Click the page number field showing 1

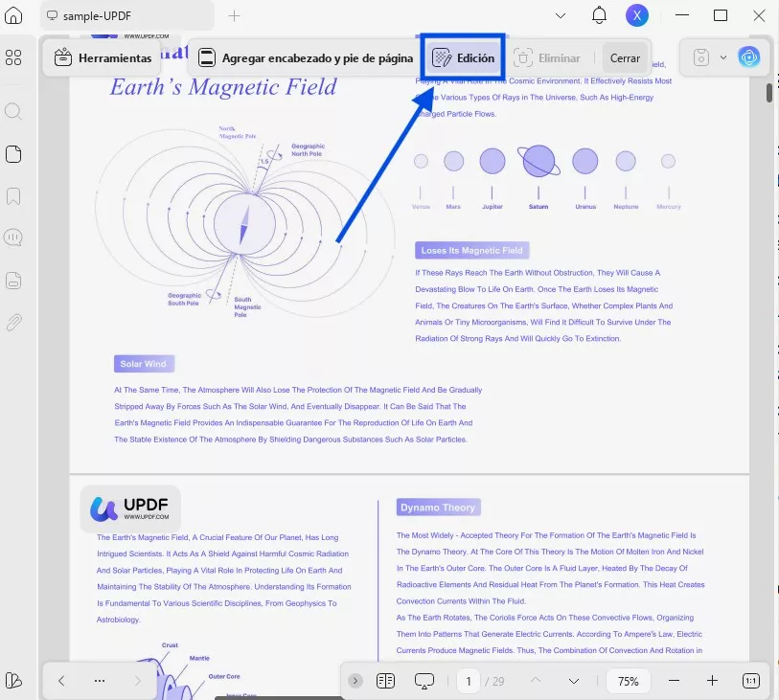(x=469, y=681)
